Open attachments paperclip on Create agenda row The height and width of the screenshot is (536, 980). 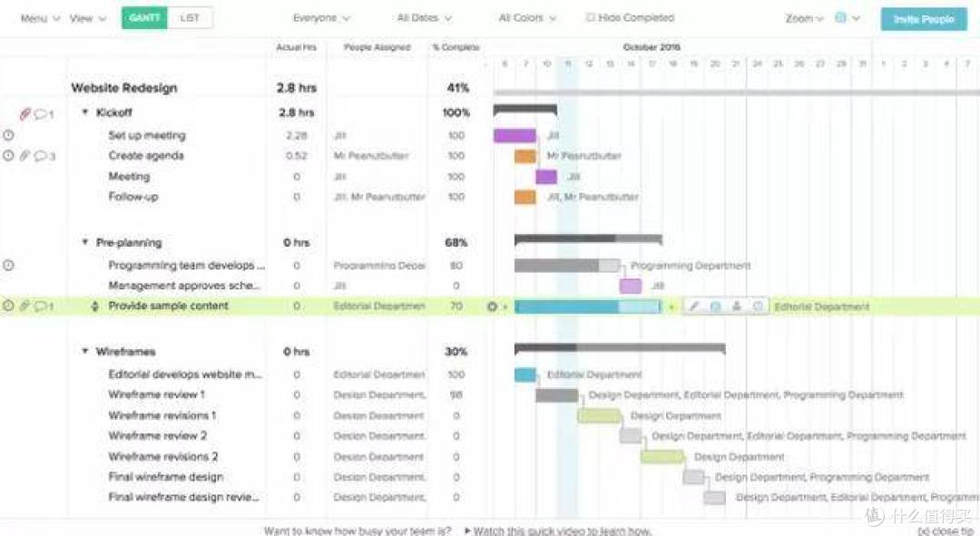(24, 156)
